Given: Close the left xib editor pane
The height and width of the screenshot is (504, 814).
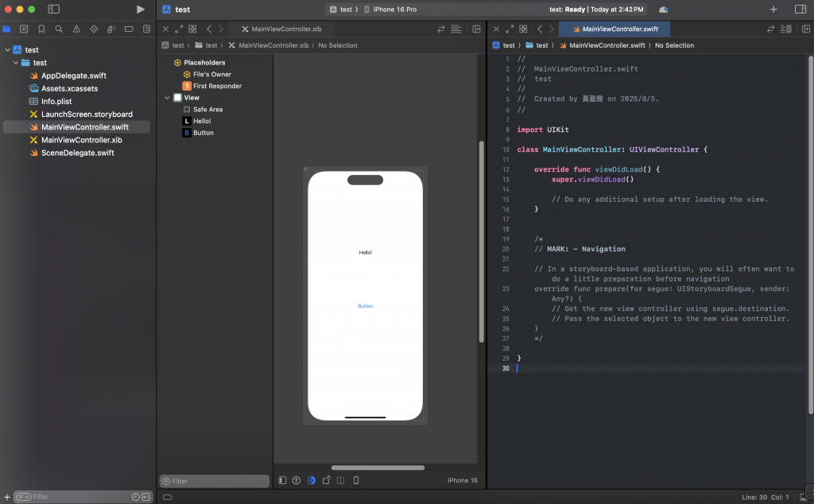Looking at the screenshot, I should 165,29.
